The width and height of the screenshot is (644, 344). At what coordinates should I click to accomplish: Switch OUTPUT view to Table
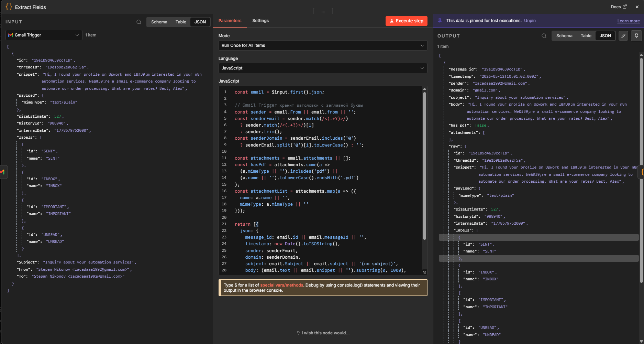pos(586,36)
